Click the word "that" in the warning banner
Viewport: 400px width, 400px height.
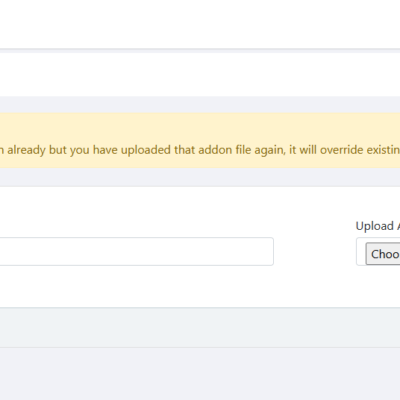(x=185, y=150)
